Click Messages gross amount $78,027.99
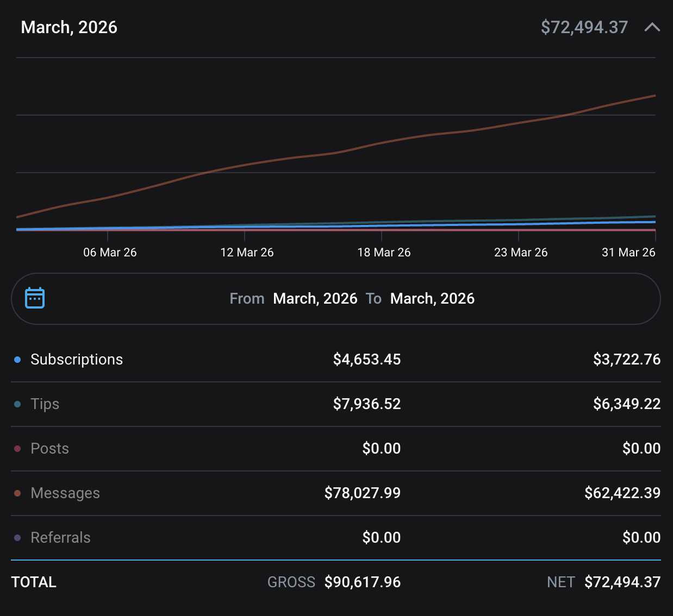The height and width of the screenshot is (616, 673). tap(363, 493)
